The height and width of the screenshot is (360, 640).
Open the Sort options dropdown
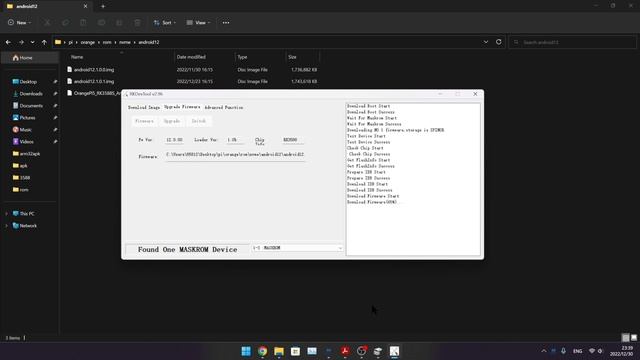point(164,22)
